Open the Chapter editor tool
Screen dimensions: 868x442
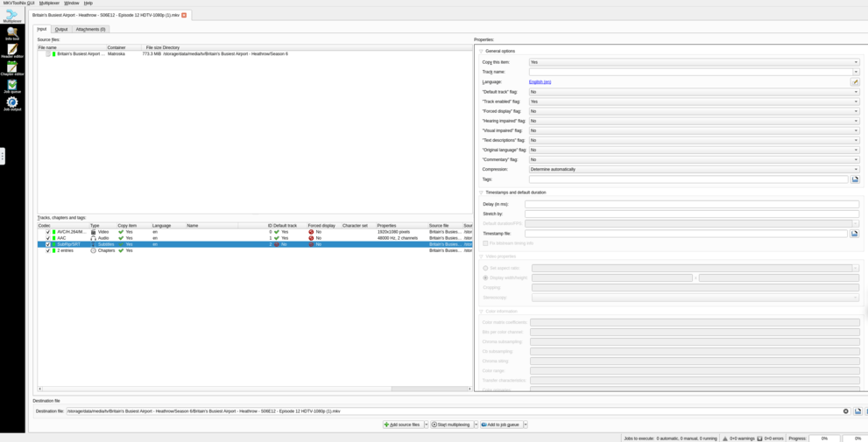[x=12, y=68]
